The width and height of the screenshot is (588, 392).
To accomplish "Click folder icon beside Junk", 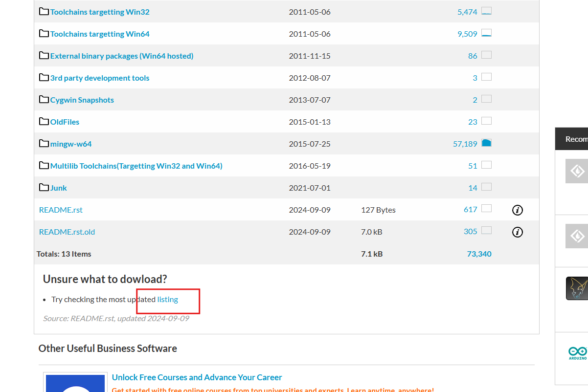I will click(x=44, y=187).
